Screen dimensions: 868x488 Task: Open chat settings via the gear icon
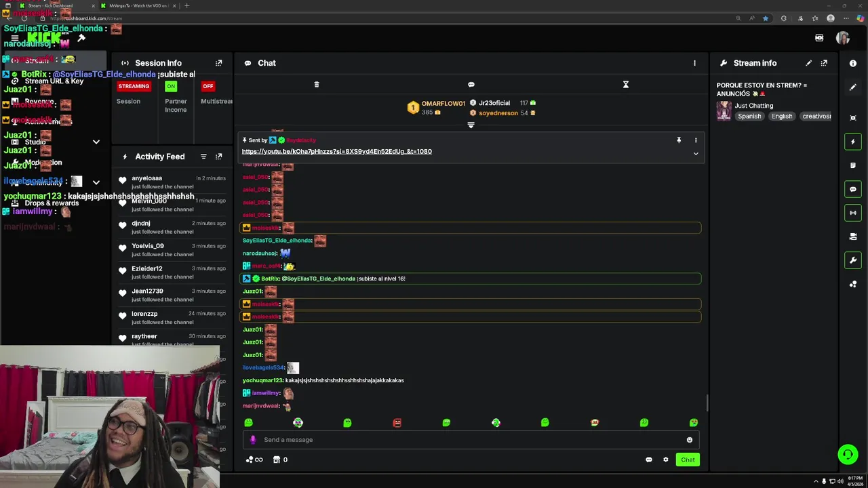click(665, 460)
